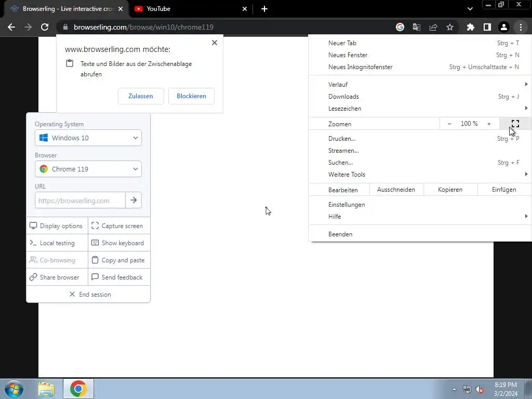Image resolution: width=532 pixels, height=399 pixels.
Task: Click the browser back arrow
Action: click(x=11, y=27)
